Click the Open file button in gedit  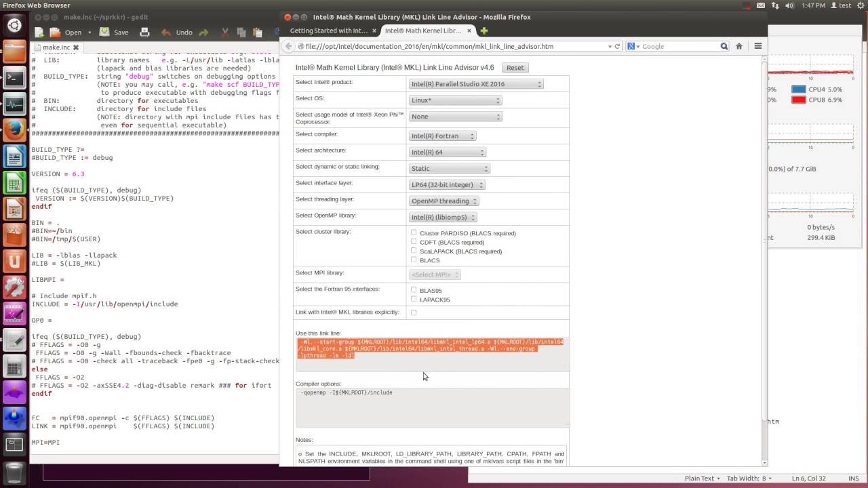pyautogui.click(x=67, y=32)
